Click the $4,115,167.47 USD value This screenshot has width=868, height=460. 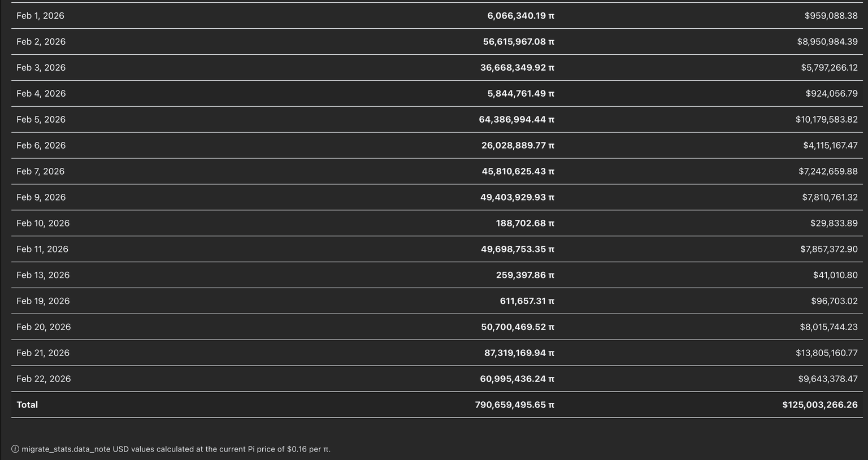(830, 146)
